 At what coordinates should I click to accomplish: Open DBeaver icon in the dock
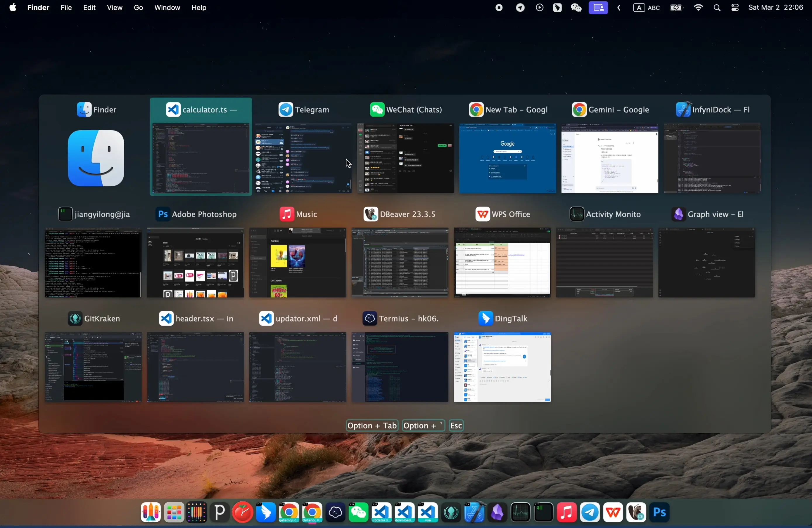(636, 512)
